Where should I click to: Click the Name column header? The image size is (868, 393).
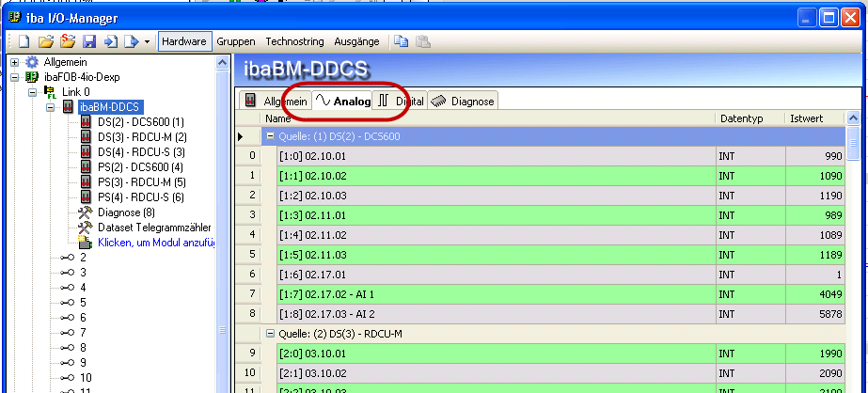click(x=488, y=118)
